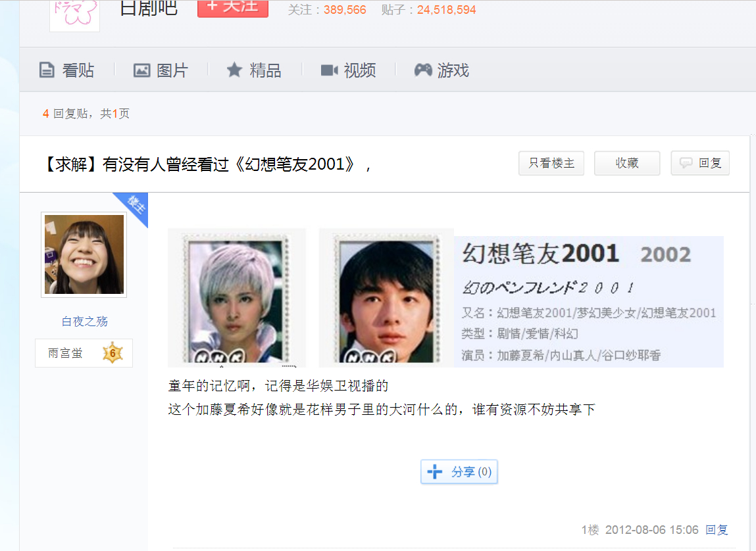Follow the bar with the red 关注 button
The height and width of the screenshot is (551, 756).
pyautogui.click(x=233, y=8)
